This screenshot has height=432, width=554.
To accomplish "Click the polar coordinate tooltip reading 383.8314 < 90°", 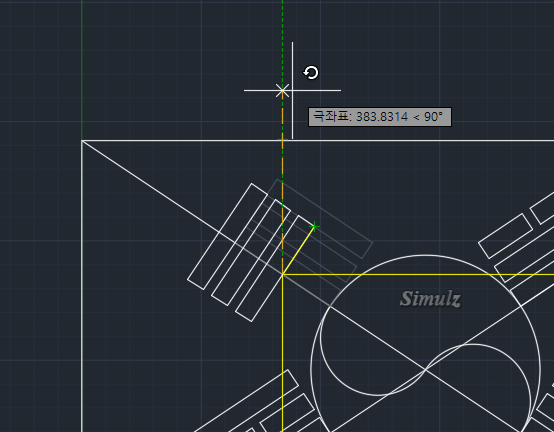I will pyautogui.click(x=380, y=117).
